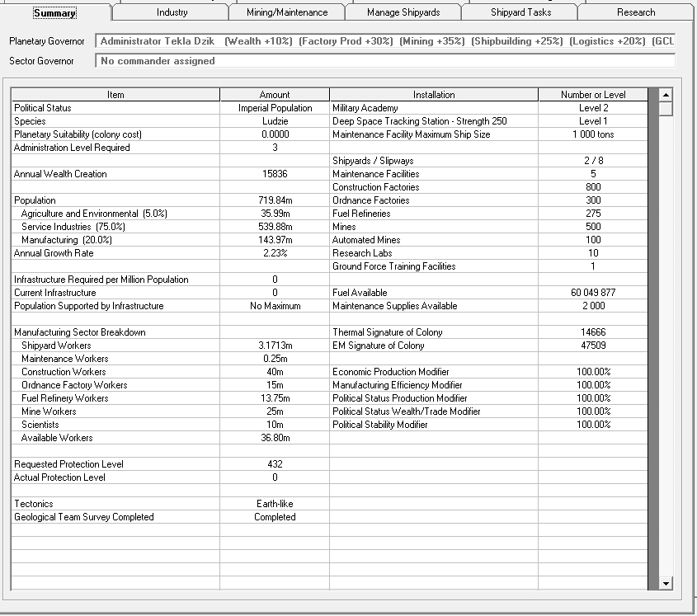Open the Mining/Maintenance tab

coord(287,12)
